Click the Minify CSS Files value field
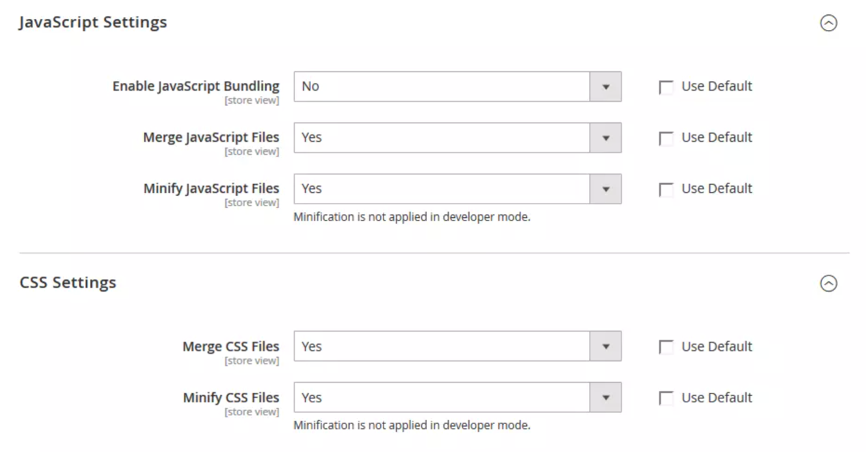The height and width of the screenshot is (454, 868). pyautogui.click(x=437, y=397)
